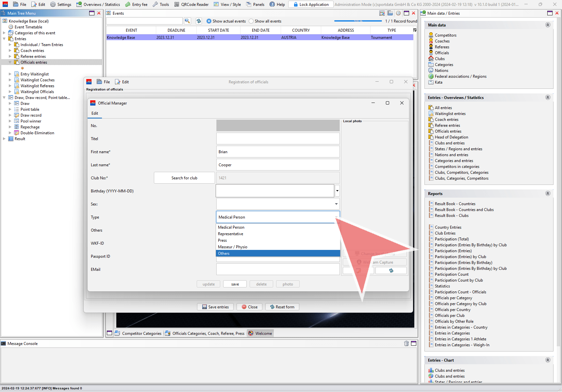
Task: Click the Events panel edit-layout icon
Action: (x=382, y=13)
